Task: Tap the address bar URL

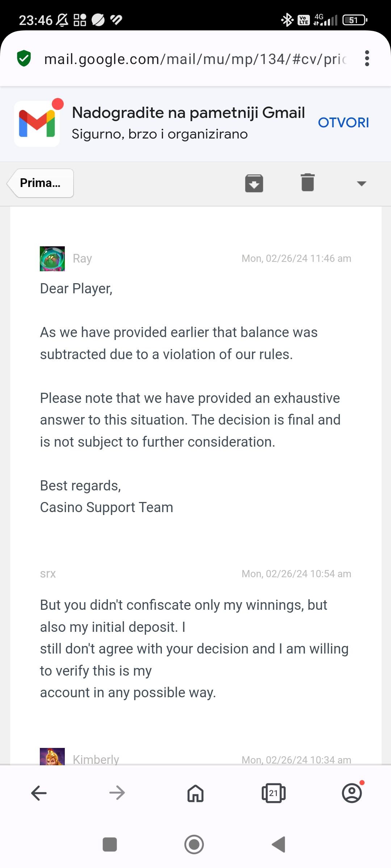Action: (x=195, y=59)
